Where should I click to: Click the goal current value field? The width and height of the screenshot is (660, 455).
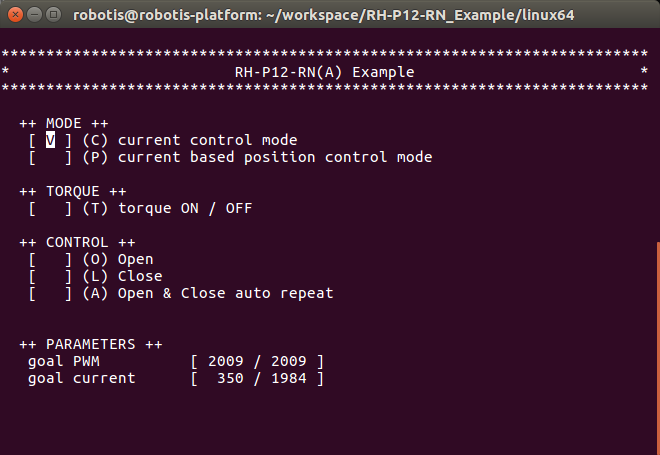click(x=258, y=379)
